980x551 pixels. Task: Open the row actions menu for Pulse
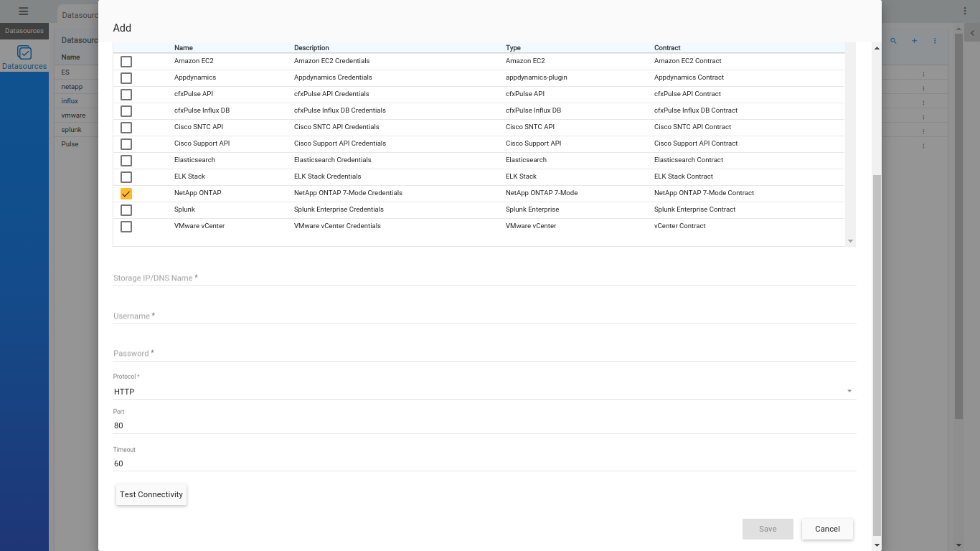pyautogui.click(x=923, y=146)
